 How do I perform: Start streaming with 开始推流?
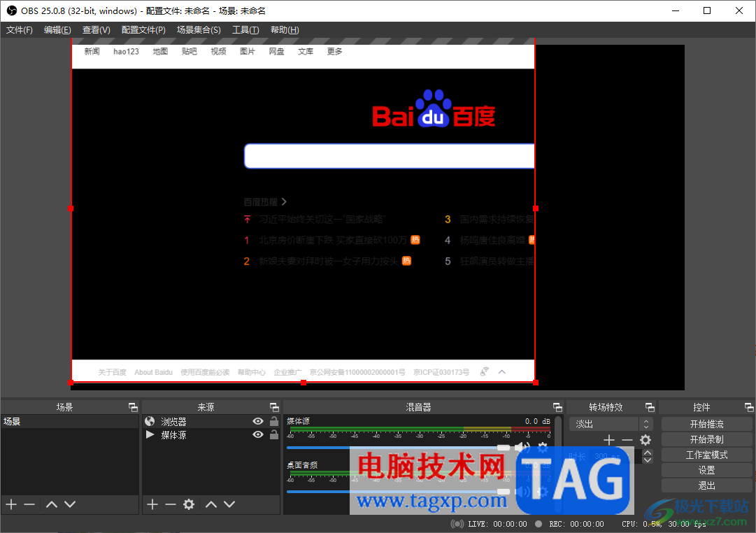click(706, 425)
